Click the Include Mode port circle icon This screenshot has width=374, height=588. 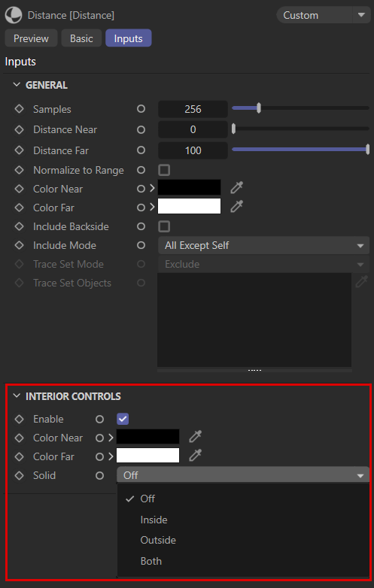click(141, 245)
